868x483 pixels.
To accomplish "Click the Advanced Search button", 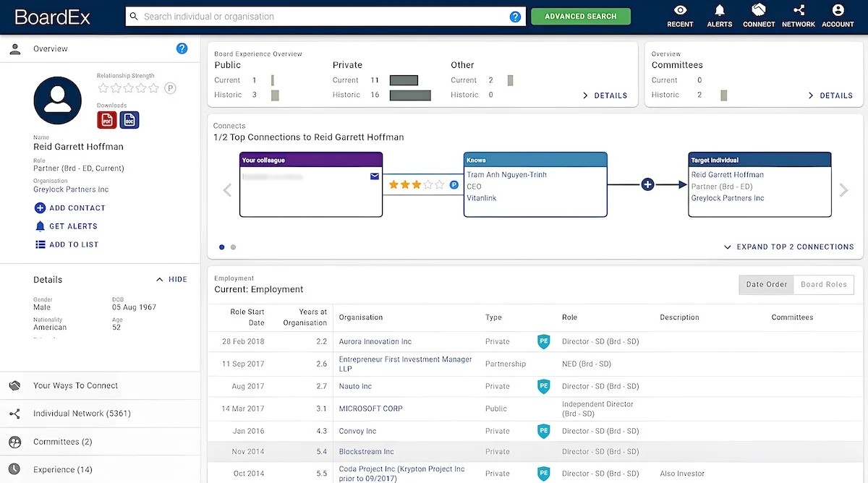I will [581, 17].
